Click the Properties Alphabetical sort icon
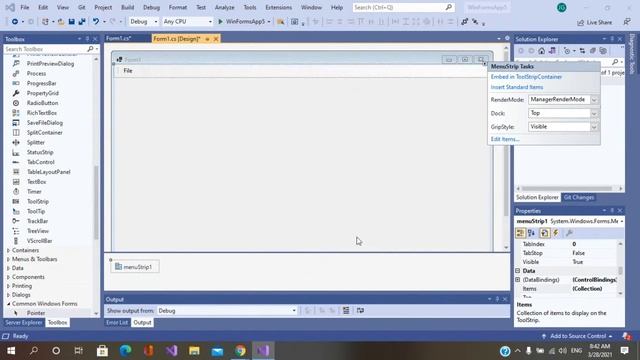 [531, 233]
